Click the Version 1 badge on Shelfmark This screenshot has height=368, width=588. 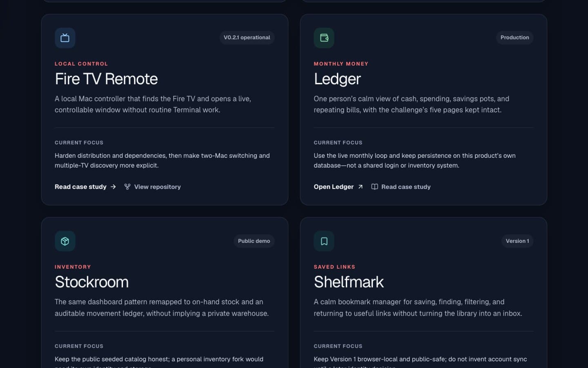coord(517,241)
